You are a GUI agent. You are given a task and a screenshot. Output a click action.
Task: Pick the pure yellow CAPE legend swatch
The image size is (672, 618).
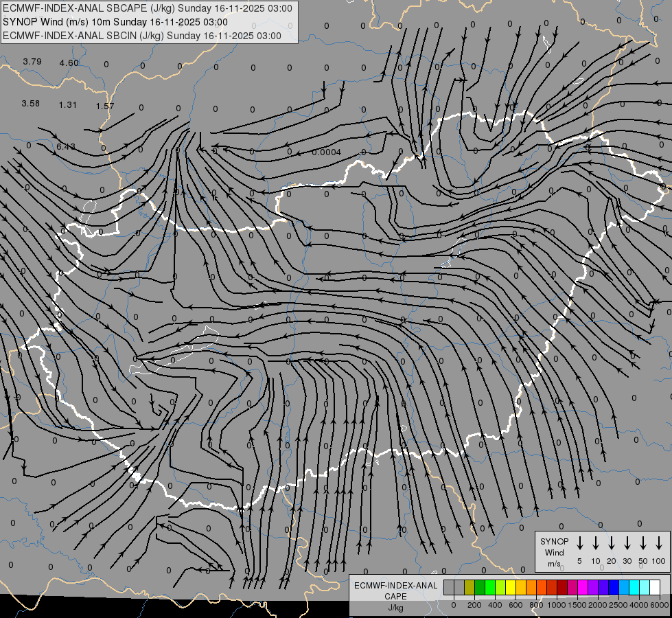pos(511,588)
